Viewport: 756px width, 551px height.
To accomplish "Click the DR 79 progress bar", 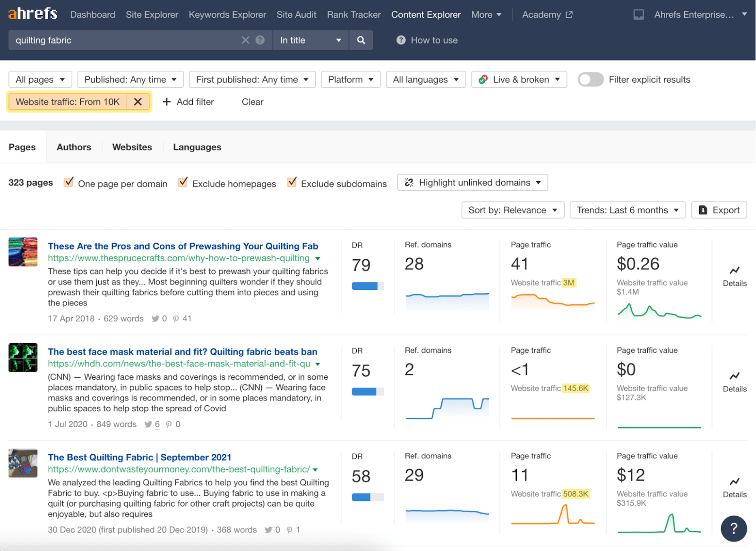I will coord(368,285).
